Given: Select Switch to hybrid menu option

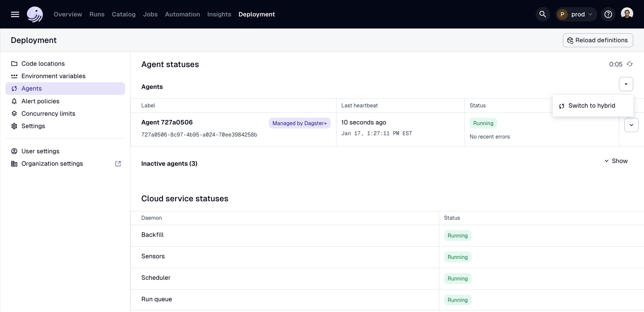Looking at the screenshot, I should pos(592,106).
